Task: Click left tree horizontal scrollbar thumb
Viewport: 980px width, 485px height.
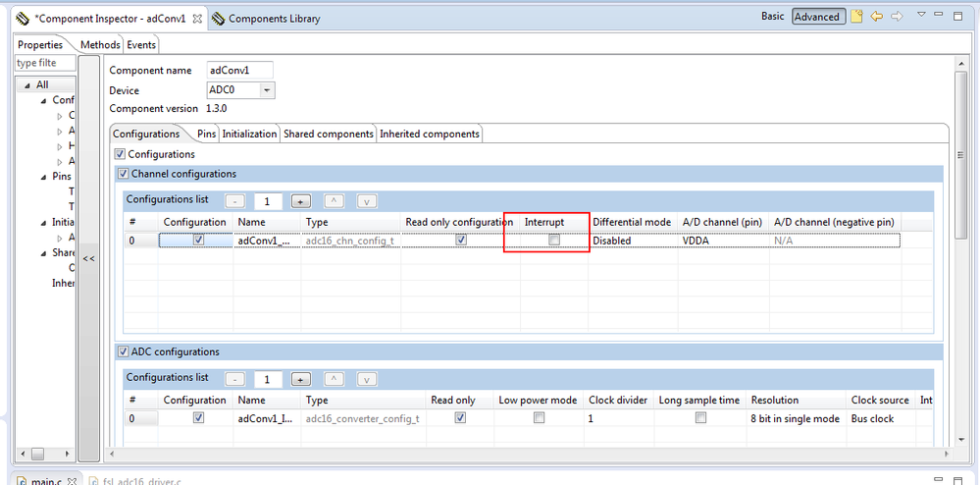Action: coord(38,453)
